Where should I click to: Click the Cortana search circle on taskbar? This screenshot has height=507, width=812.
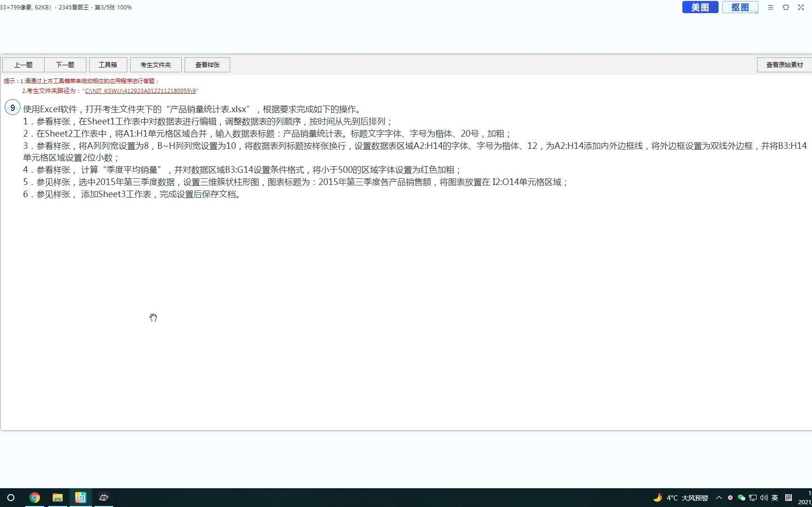coord(11,498)
